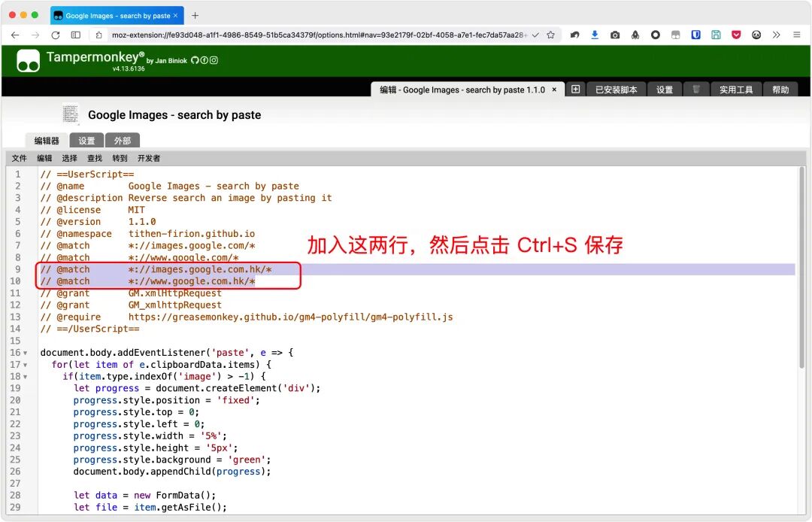Click the rocket extension icon
The height and width of the screenshot is (522, 812).
635,35
